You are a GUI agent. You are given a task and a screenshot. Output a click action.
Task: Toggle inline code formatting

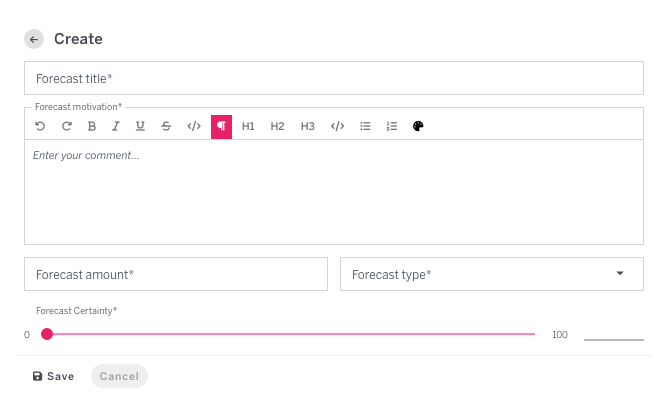pyautogui.click(x=194, y=126)
